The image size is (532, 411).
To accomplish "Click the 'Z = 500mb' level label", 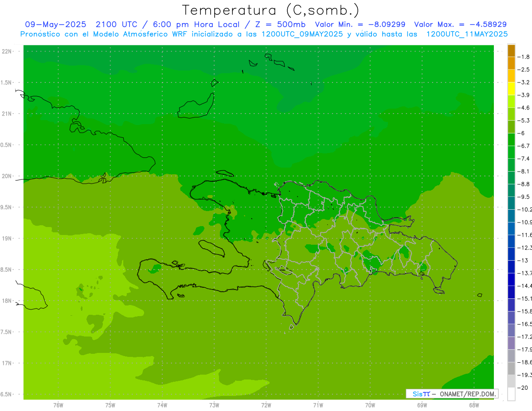I will click(281, 24).
